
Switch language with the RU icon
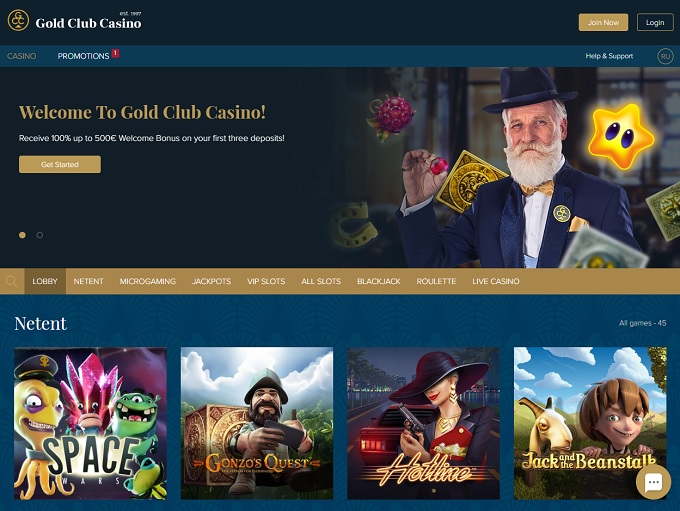[665, 56]
